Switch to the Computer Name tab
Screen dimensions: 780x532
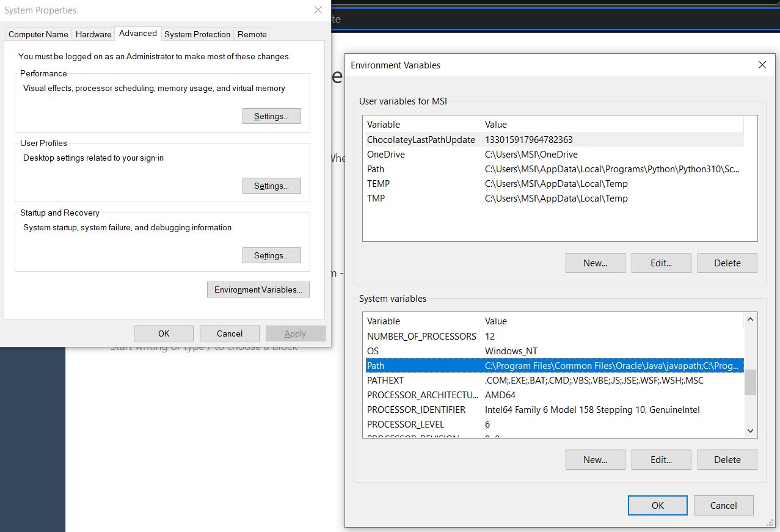(x=38, y=34)
